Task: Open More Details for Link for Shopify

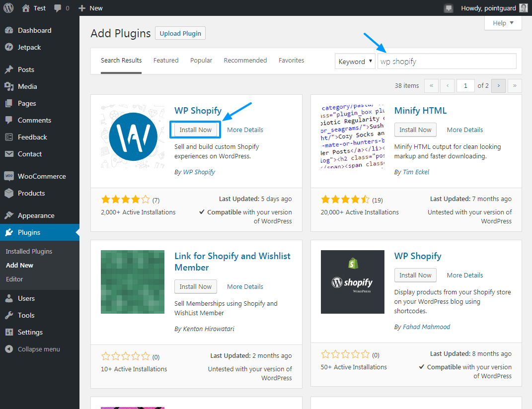Action: click(x=245, y=286)
